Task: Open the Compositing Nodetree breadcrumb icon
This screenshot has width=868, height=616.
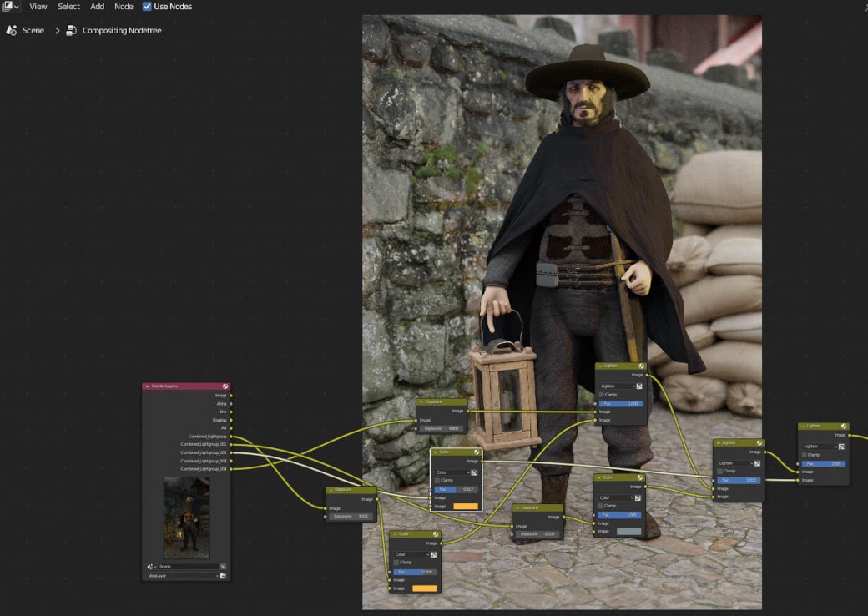Action: (x=68, y=29)
